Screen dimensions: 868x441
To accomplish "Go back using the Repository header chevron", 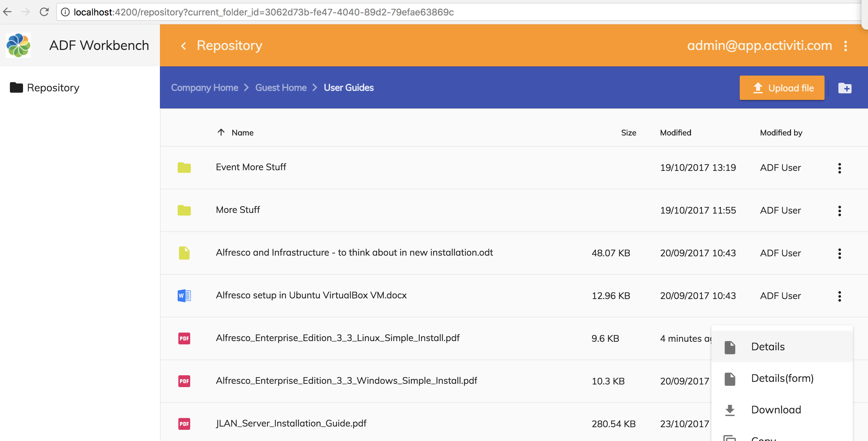I will (184, 46).
